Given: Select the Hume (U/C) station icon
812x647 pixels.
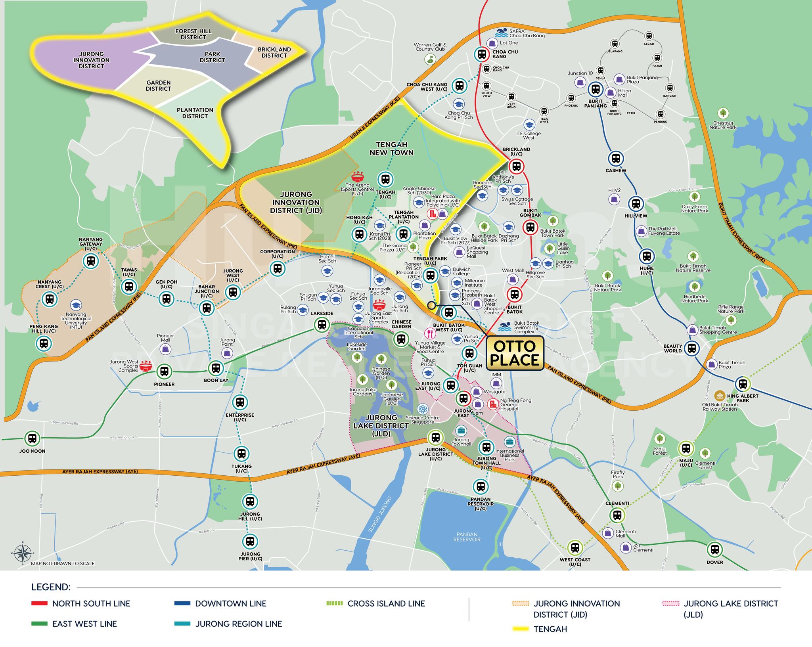Looking at the screenshot, I should point(647,256).
